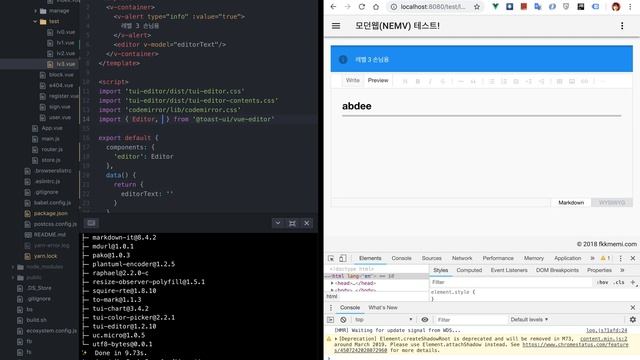Screen dimensions: 640x360
Task: Open package.json in the file tree
Action: 51,213
